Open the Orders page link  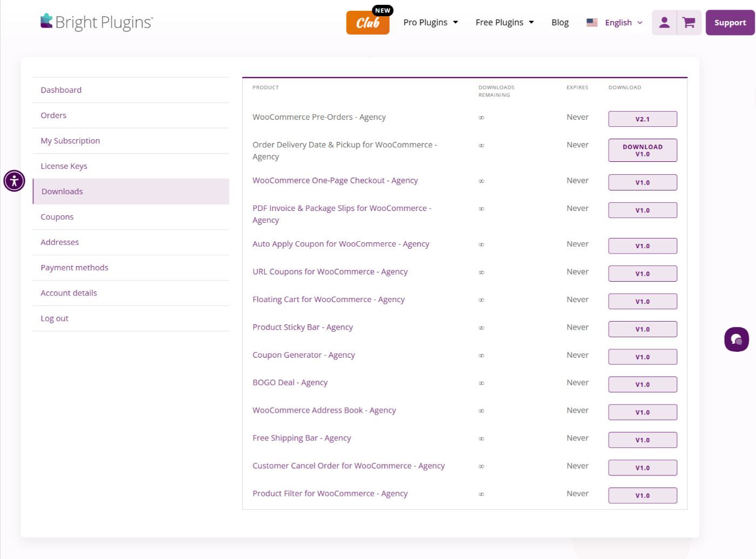pos(53,115)
